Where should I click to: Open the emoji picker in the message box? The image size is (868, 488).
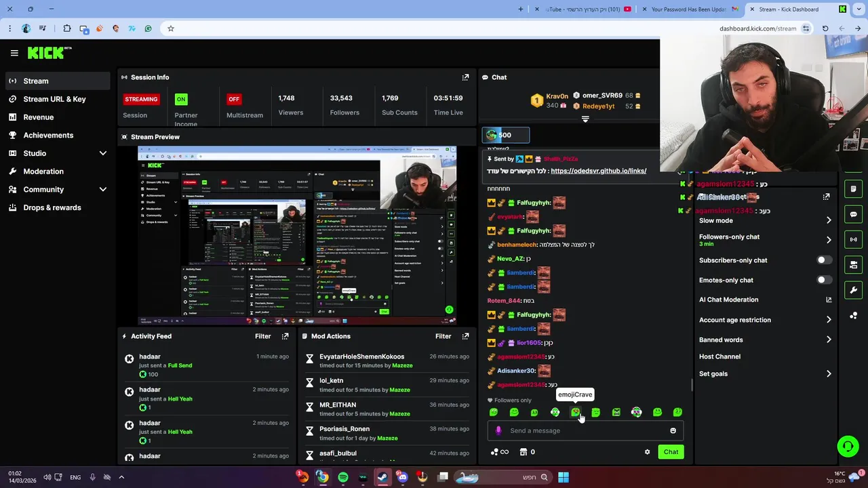(673, 430)
